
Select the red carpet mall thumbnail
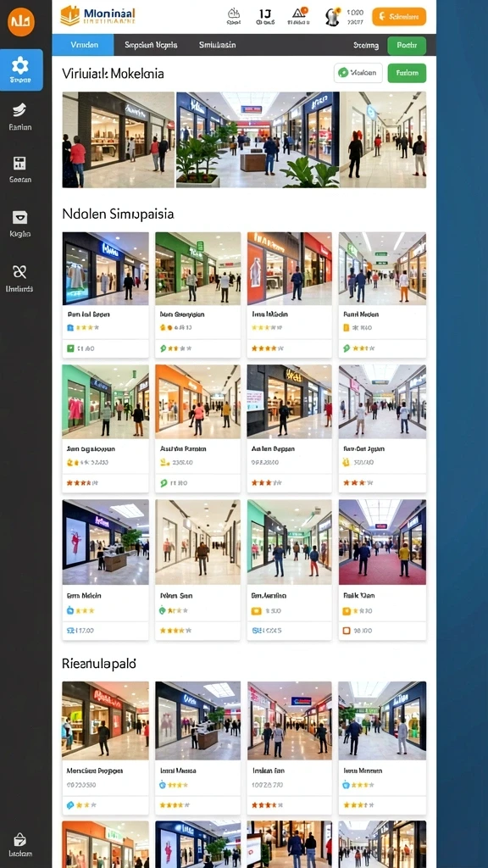point(382,542)
